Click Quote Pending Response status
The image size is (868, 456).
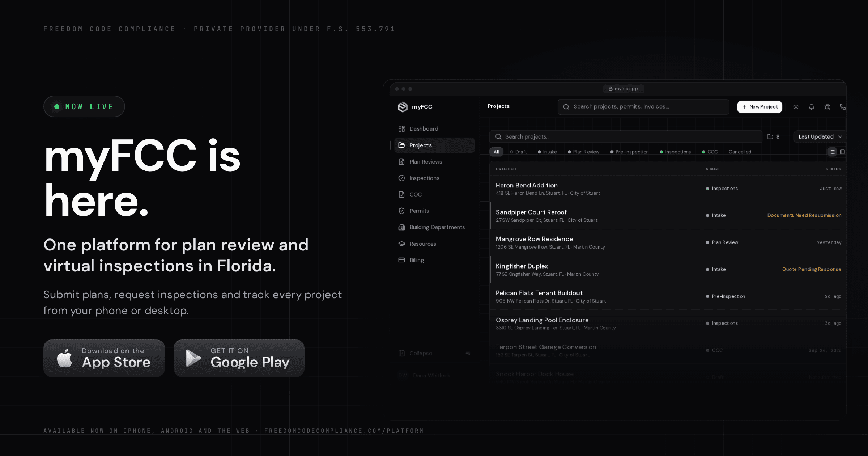[812, 269]
